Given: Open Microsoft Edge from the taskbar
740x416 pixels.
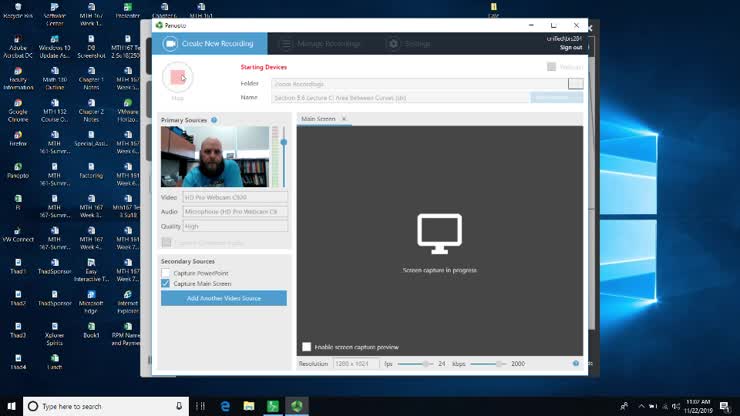Looking at the screenshot, I should pos(225,406).
